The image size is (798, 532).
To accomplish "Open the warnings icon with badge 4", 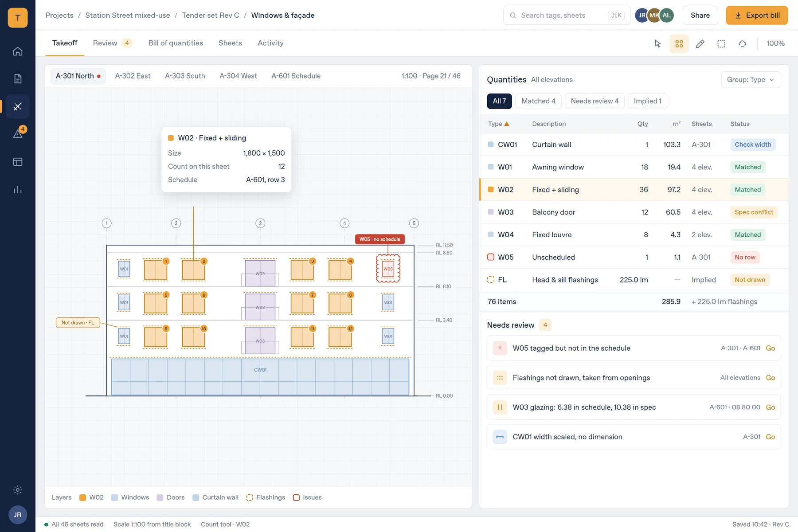I will point(18,134).
